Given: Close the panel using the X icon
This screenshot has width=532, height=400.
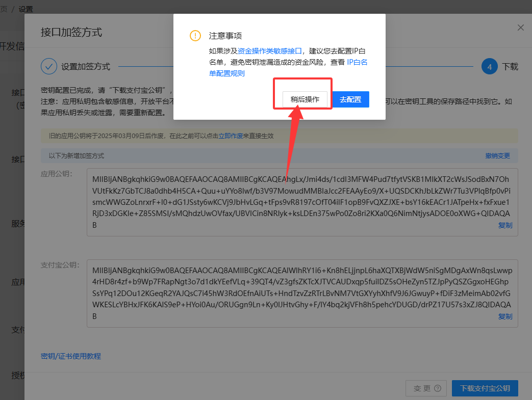Looking at the screenshot, I should 520,28.
